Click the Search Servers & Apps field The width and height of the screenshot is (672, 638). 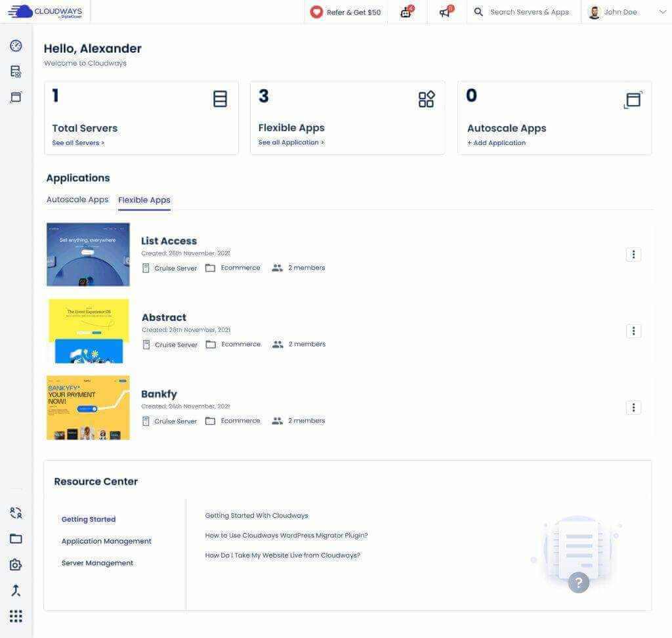point(529,12)
